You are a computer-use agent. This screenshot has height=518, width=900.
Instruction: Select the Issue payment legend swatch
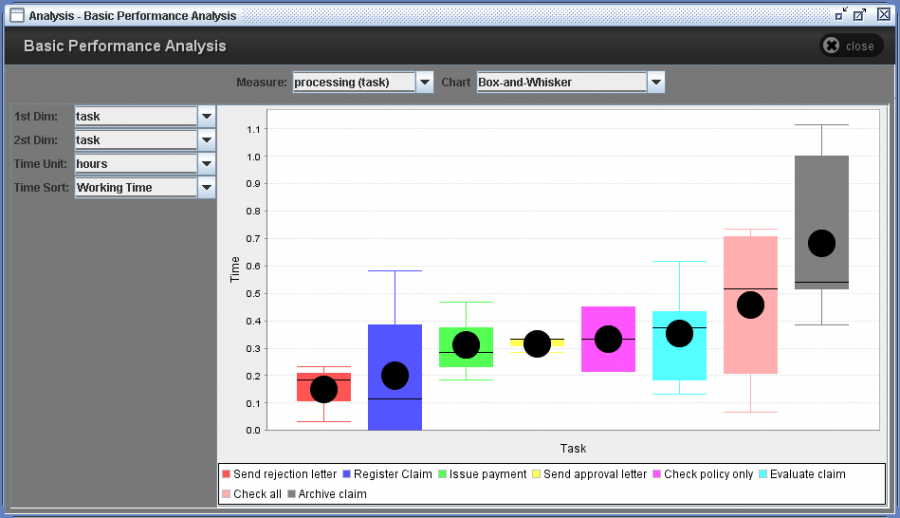443,474
